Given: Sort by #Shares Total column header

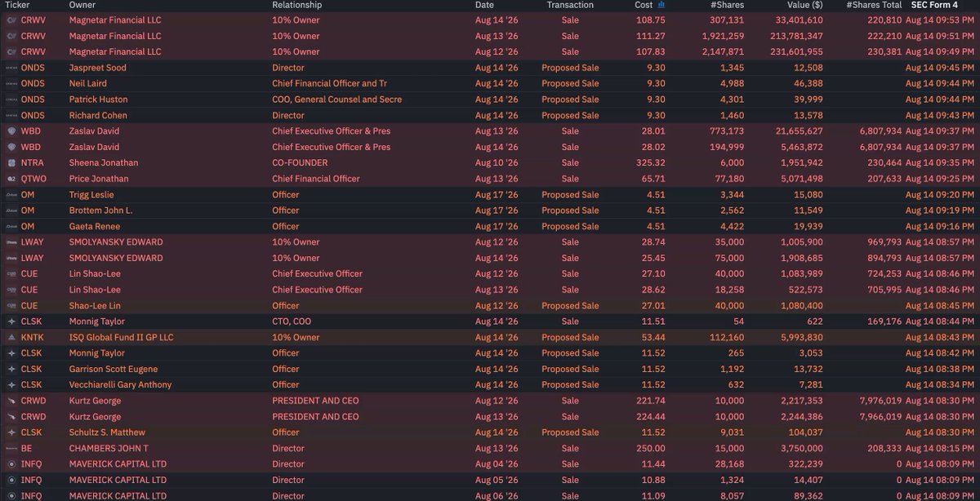Looking at the screenshot, I should (x=874, y=5).
